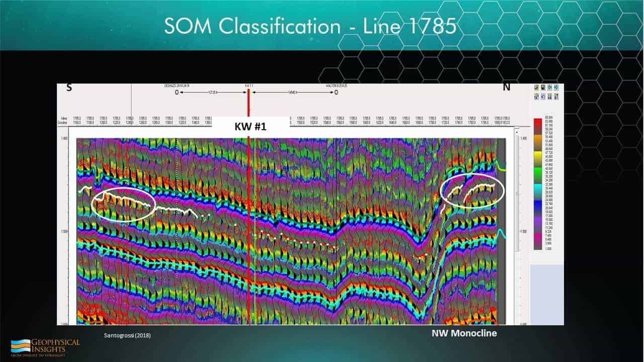644x362 pixels.
Task: Click the 1.400 time axis label on left
Action: pos(64,138)
